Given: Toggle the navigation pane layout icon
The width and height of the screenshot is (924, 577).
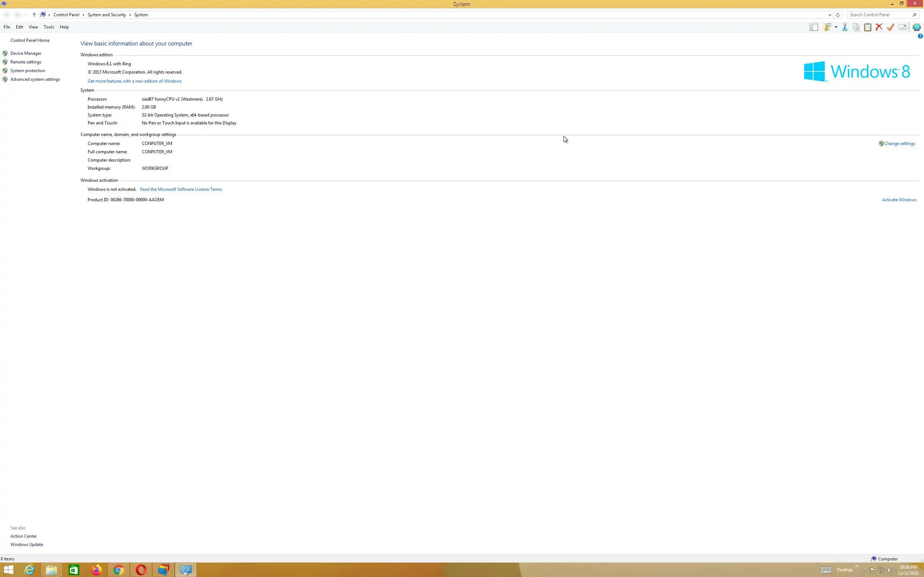Looking at the screenshot, I should (x=814, y=27).
